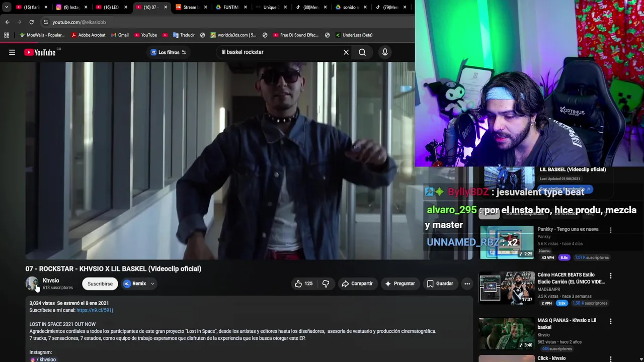The height and width of the screenshot is (362, 644).
Task: Open the n9.cl channel link in description
Action: point(95,310)
